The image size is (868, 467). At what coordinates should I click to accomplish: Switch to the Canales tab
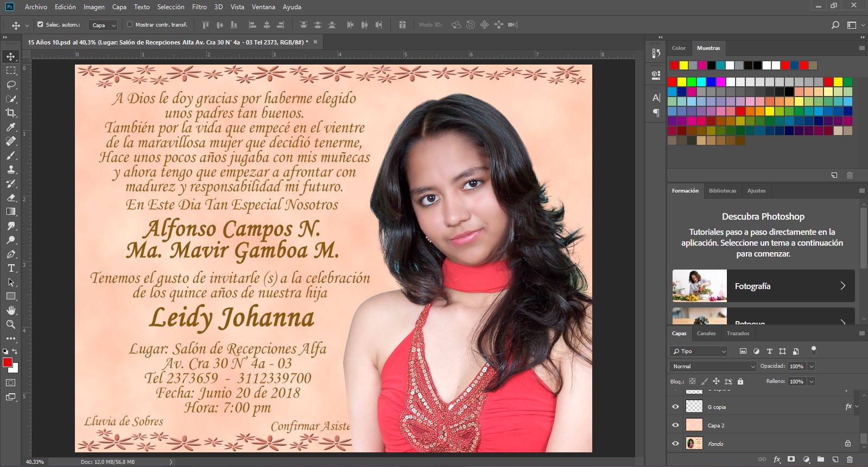pos(706,333)
